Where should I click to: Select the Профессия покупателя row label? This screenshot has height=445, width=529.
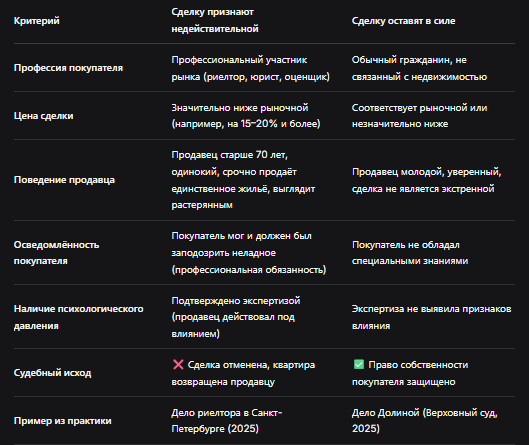click(x=68, y=68)
